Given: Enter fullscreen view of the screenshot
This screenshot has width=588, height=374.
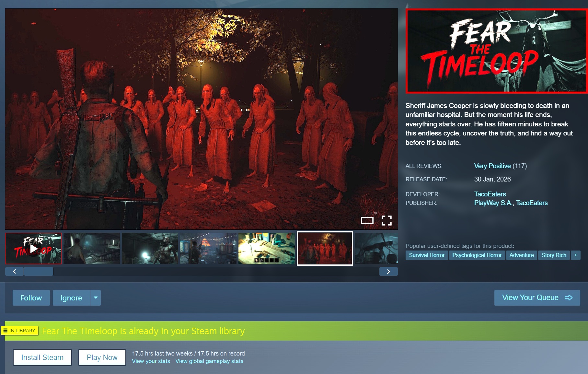Looking at the screenshot, I should [x=386, y=221].
